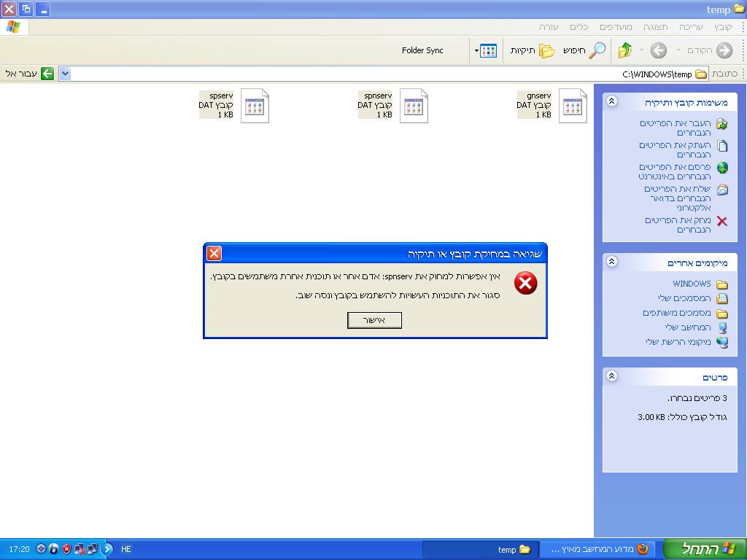The width and height of the screenshot is (747, 560).
Task: Expand the address bar dropdown arrow
Action: (65, 74)
